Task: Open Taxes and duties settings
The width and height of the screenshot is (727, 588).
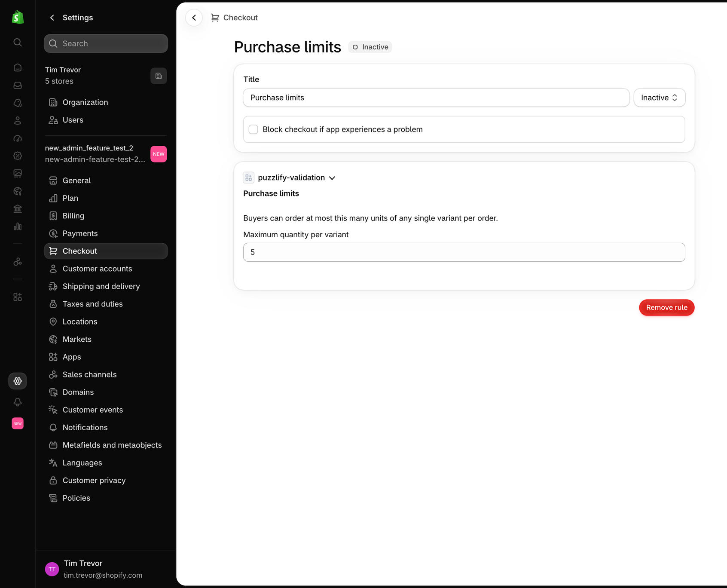Action: 106,304
